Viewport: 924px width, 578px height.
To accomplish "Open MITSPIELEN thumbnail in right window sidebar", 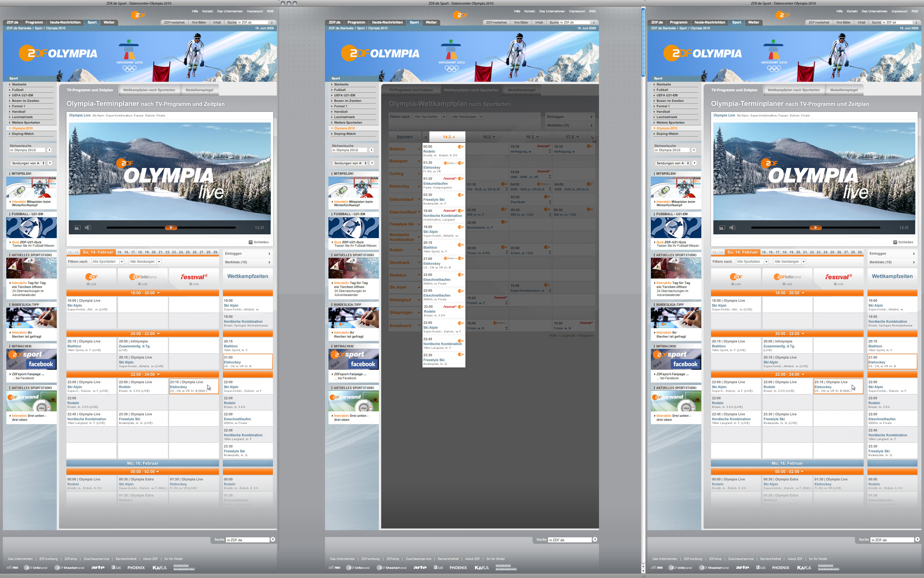I will pos(676,187).
